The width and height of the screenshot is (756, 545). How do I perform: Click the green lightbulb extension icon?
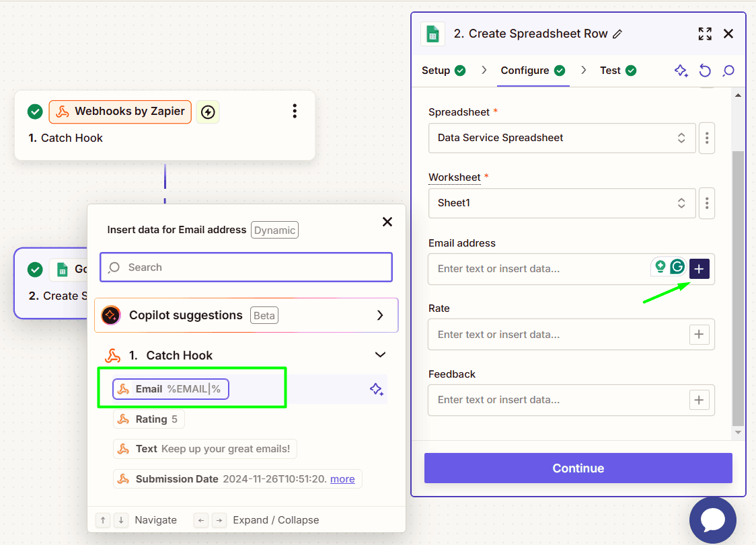660,267
